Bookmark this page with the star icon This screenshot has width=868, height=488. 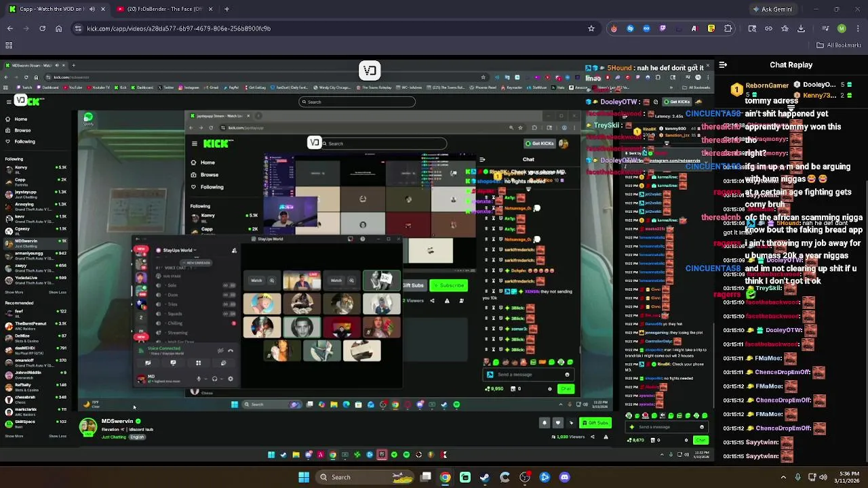pyautogui.click(x=591, y=28)
